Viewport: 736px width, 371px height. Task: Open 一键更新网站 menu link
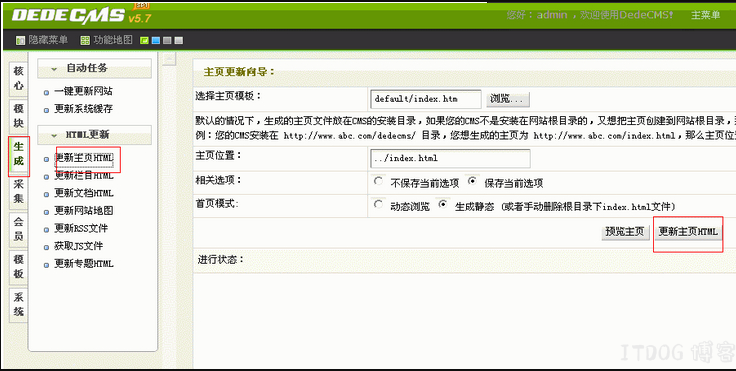pos(83,91)
